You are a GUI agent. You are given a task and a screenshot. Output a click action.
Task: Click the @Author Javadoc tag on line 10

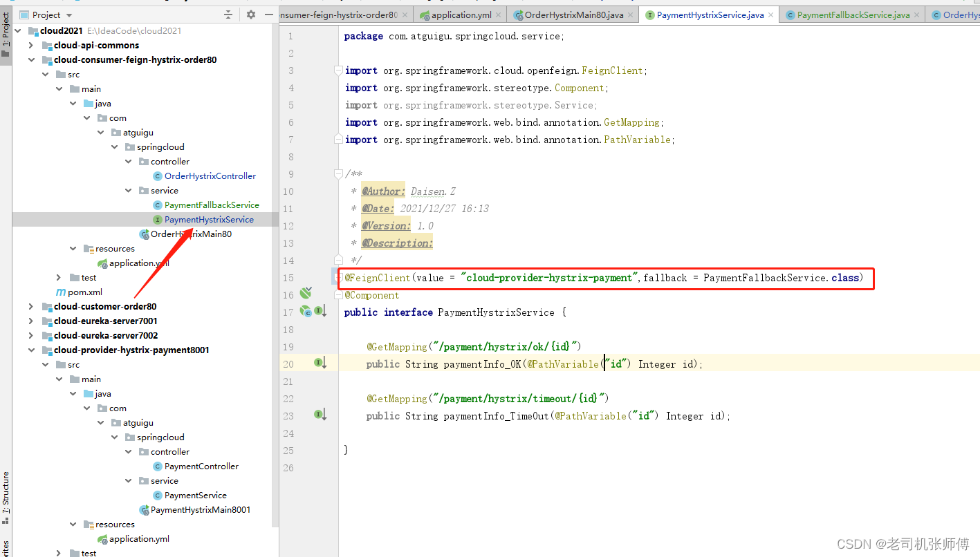coord(383,191)
